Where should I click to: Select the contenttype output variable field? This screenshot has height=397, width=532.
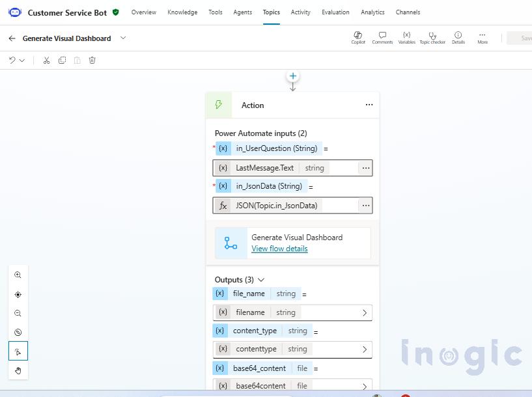pos(292,349)
